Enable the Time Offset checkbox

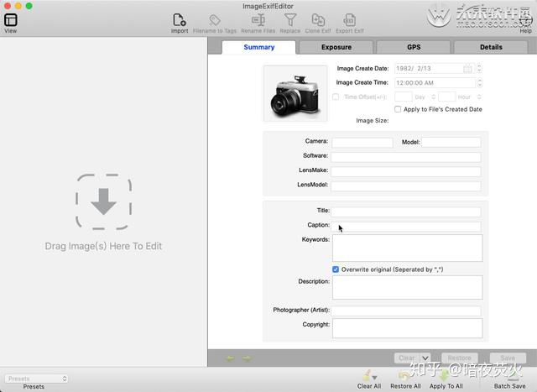coord(336,97)
